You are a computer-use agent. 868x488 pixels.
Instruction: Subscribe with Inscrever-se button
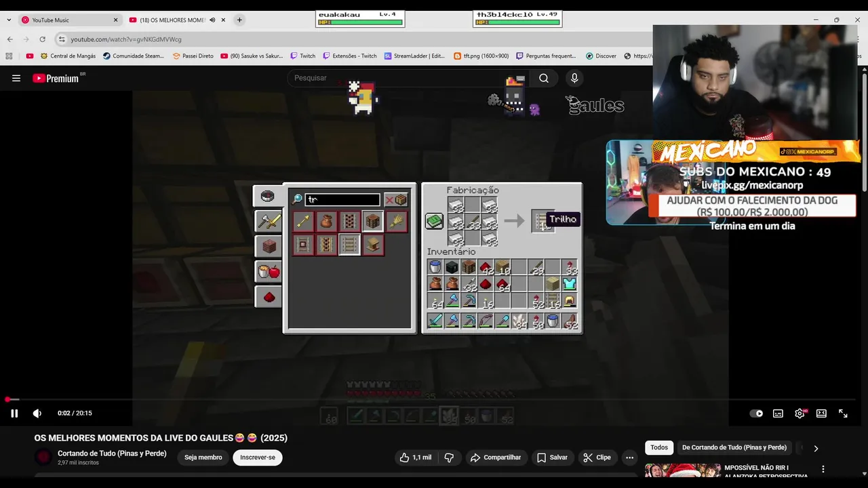click(x=258, y=457)
